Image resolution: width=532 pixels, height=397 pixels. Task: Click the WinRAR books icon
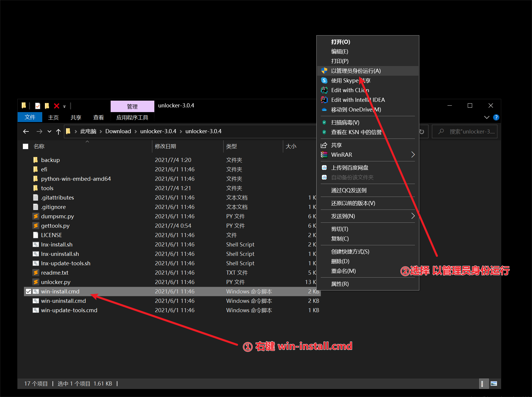pos(324,155)
